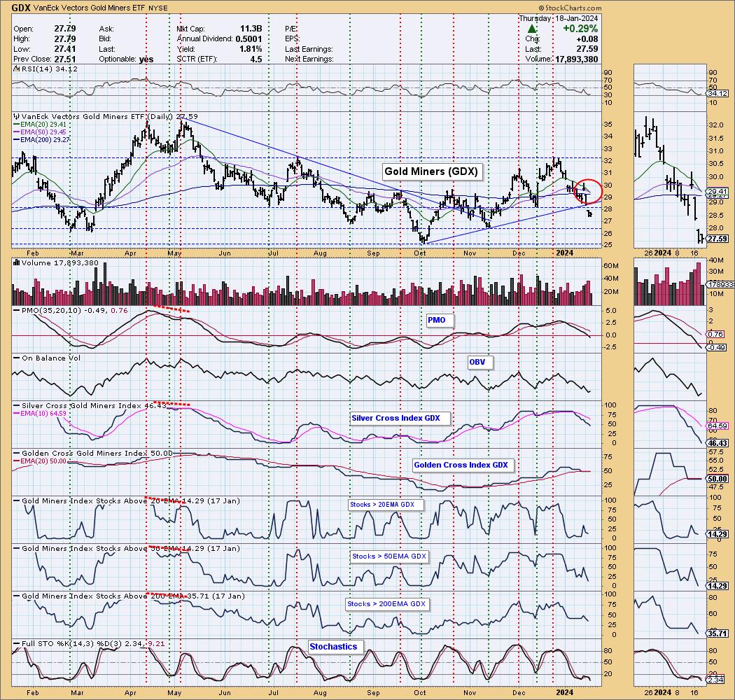Click the Last Earnings label
The width and height of the screenshot is (735, 700).
(309, 49)
